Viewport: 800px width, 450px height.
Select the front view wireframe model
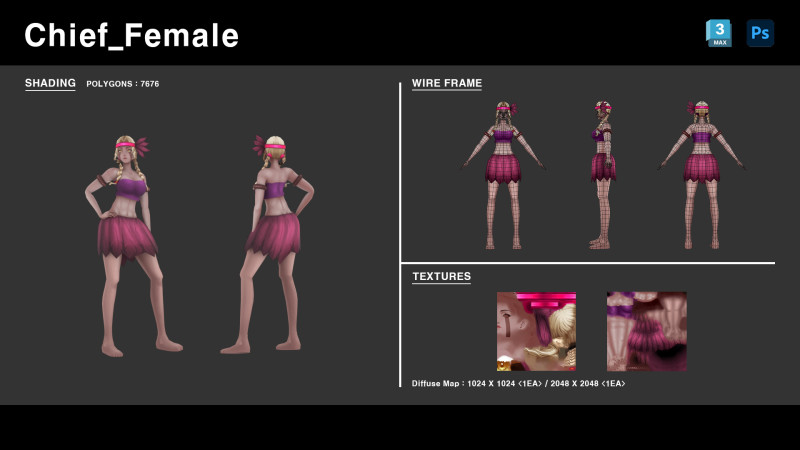[x=503, y=175]
